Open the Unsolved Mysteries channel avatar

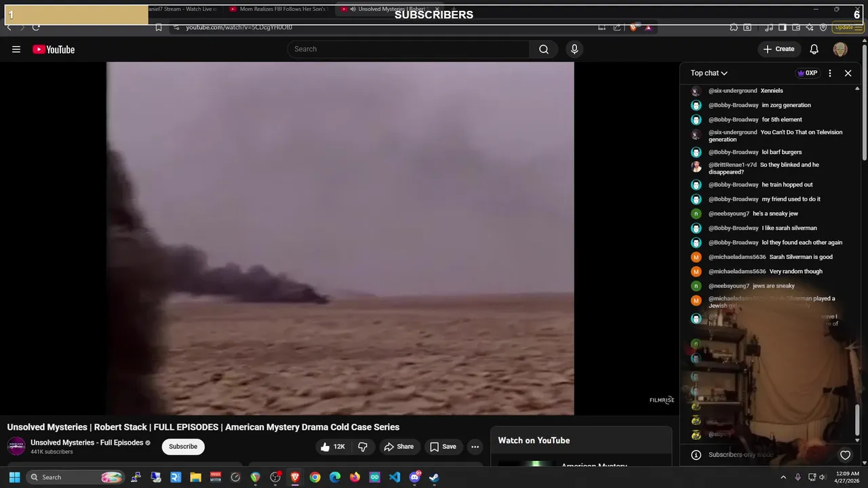pyautogui.click(x=16, y=447)
